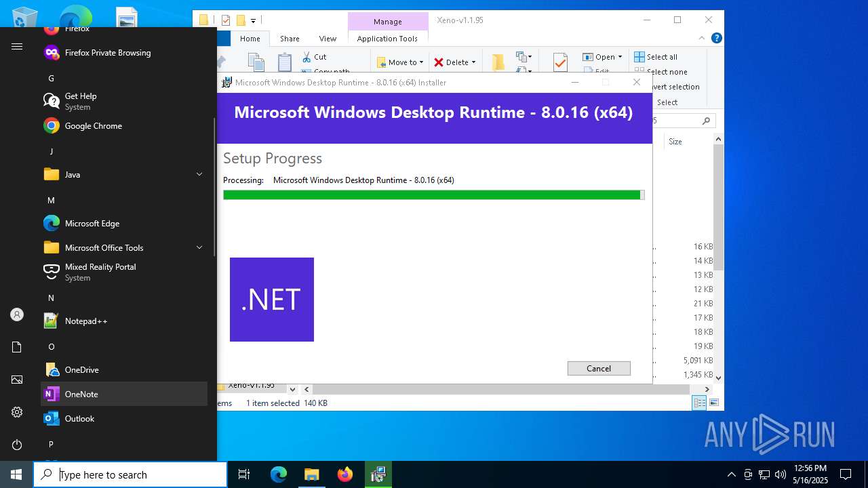868x488 pixels.
Task: Click the Windows Start button
Action: 16,474
